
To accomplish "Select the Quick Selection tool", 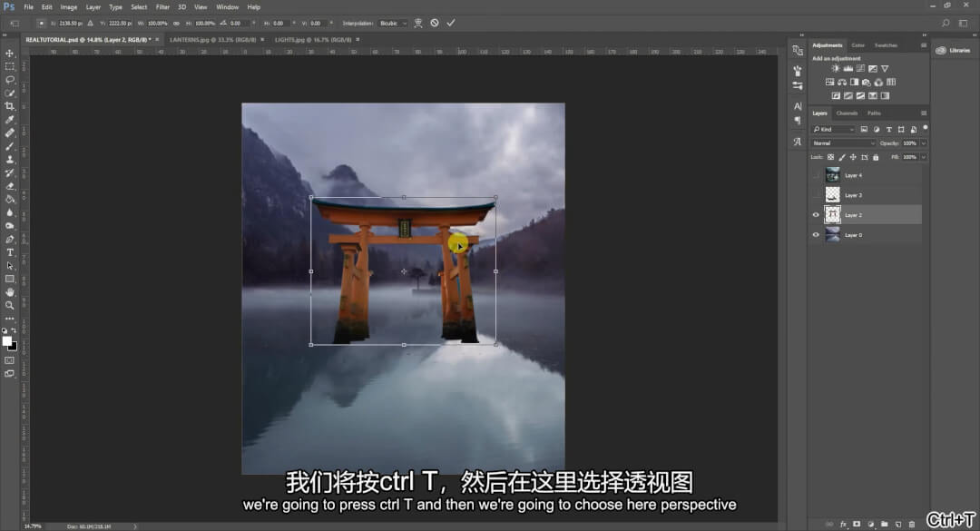I will click(9, 93).
